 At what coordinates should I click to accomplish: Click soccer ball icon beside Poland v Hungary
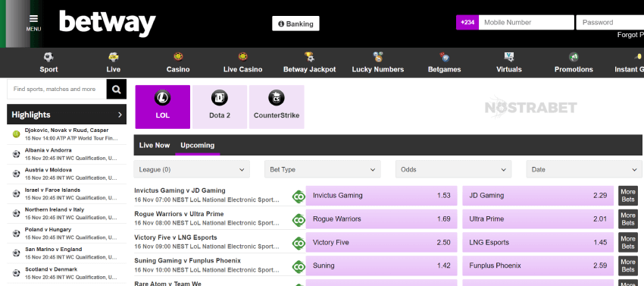[x=17, y=234]
